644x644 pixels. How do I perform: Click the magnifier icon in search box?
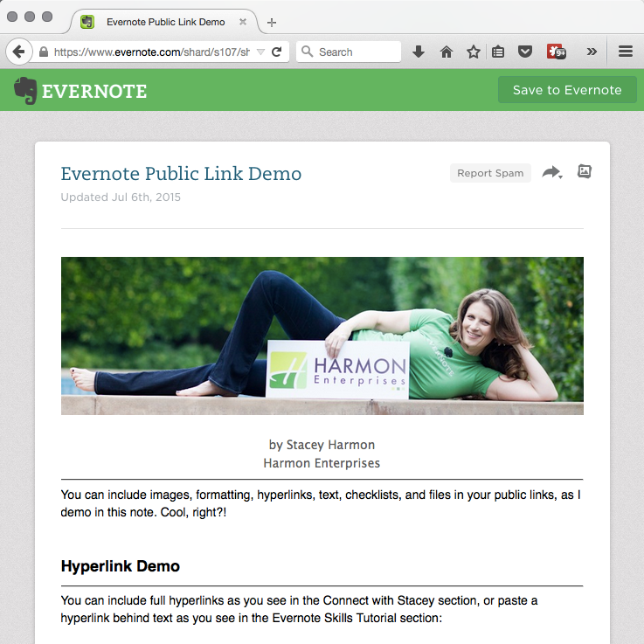click(x=307, y=52)
